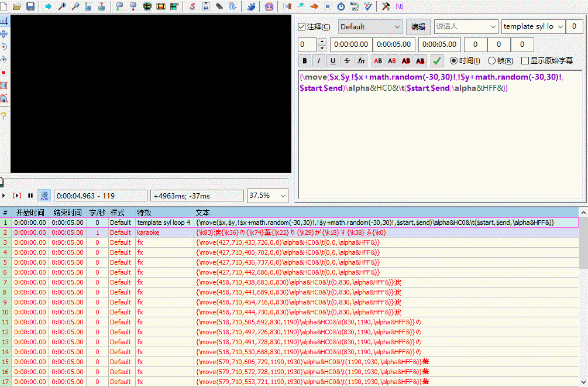
Task: Select the 帧 frame radio button
Action: click(491, 61)
